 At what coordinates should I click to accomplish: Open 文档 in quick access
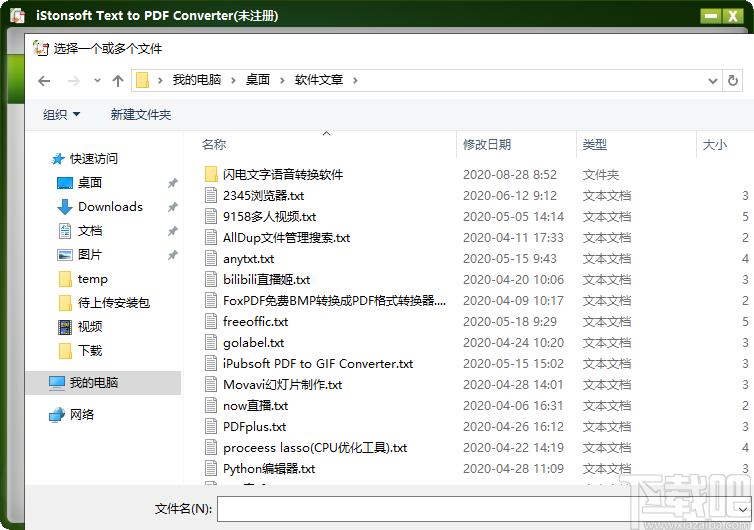coord(89,231)
